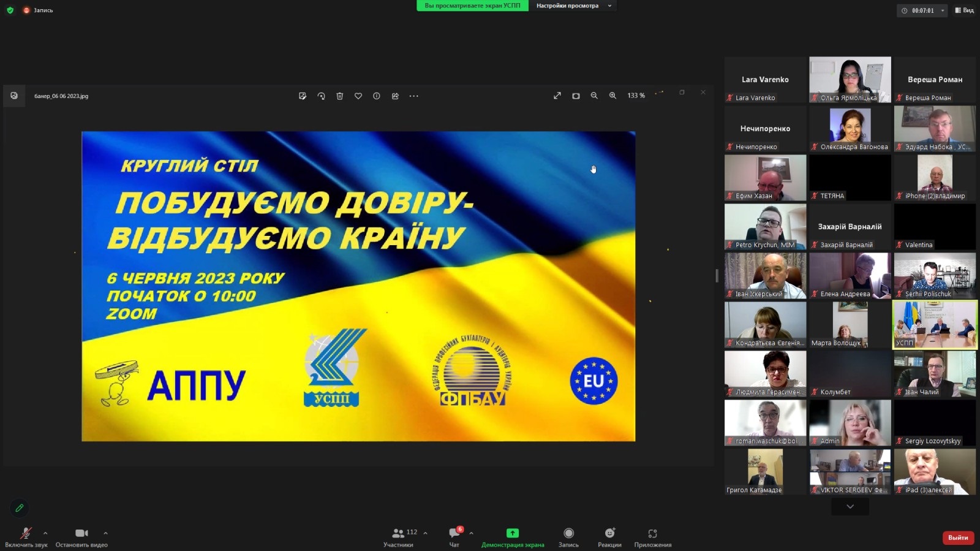This screenshot has width=980, height=551.
Task: Select ТЕТЯНА participant tile
Action: (x=850, y=178)
